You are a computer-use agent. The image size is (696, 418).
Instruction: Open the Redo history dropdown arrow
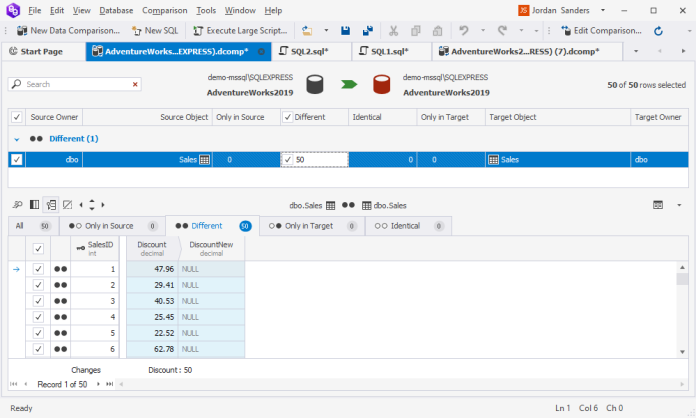click(x=521, y=31)
